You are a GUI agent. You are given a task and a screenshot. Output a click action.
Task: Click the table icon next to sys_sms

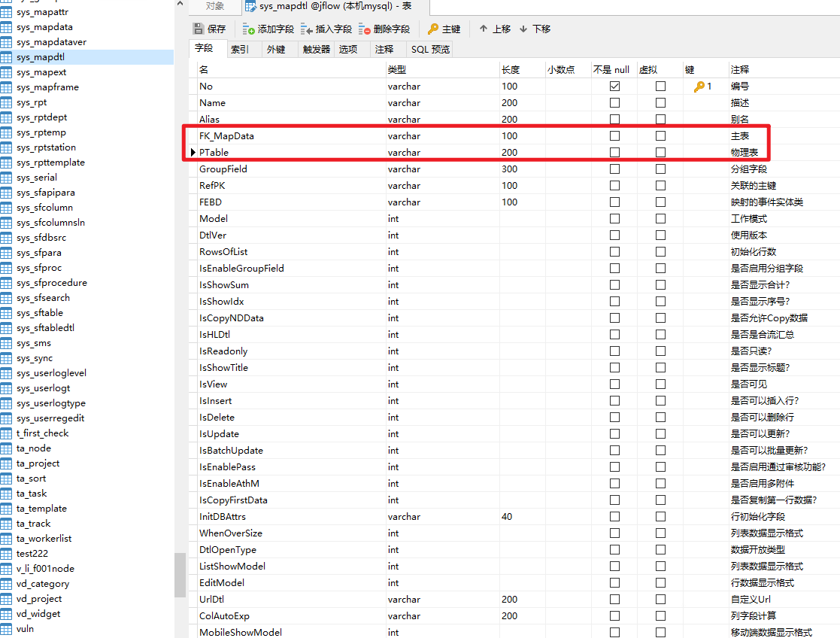click(6, 343)
